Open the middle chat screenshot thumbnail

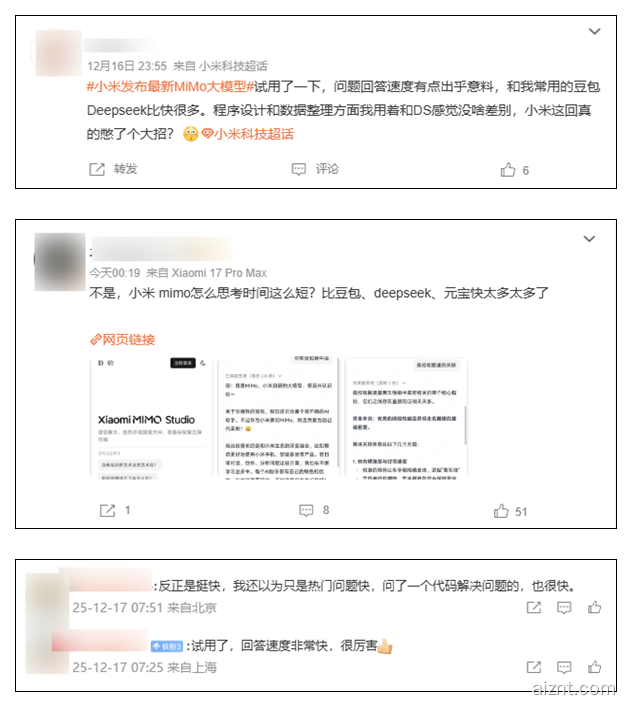(278, 417)
